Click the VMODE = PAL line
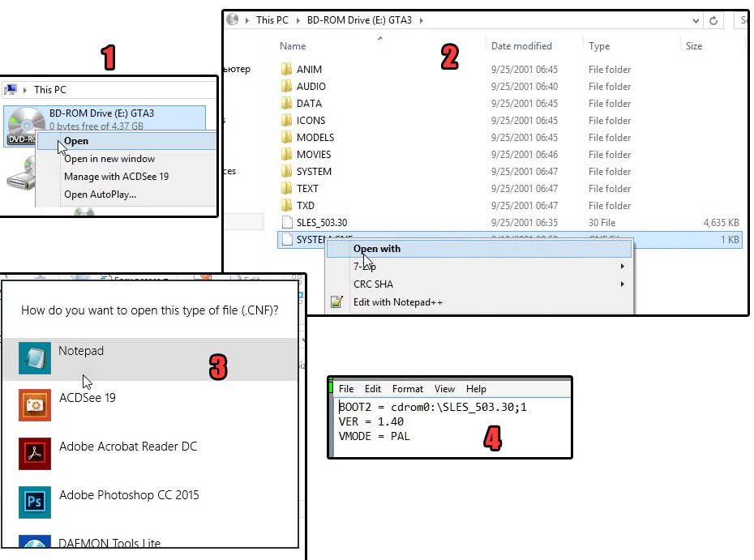Screen dimensions: 754x560 [x=374, y=436]
